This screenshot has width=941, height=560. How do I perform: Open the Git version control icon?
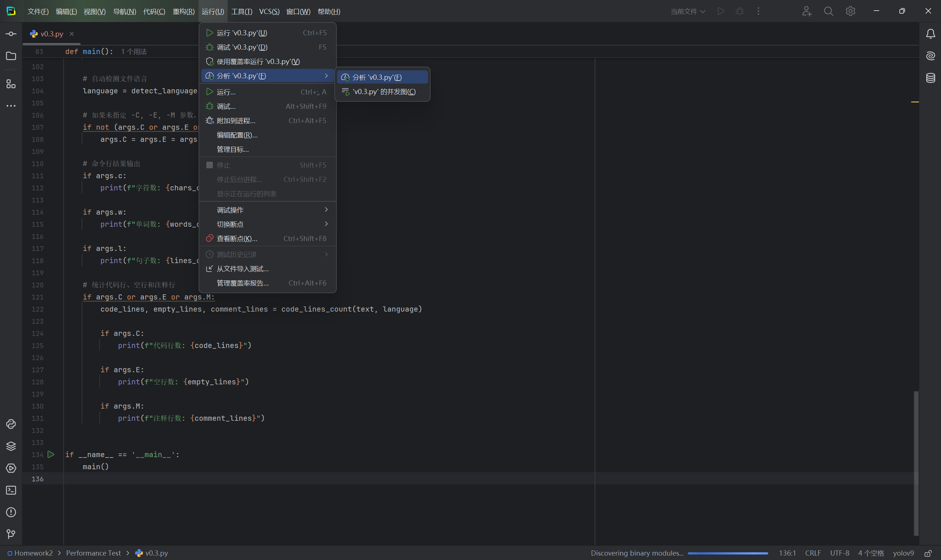click(x=11, y=534)
